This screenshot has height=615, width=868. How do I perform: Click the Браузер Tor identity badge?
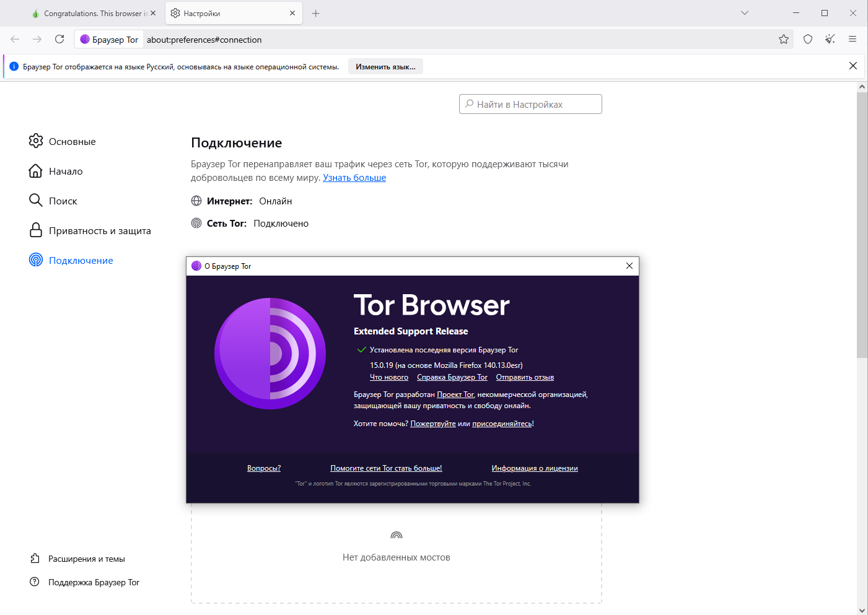pyautogui.click(x=109, y=40)
